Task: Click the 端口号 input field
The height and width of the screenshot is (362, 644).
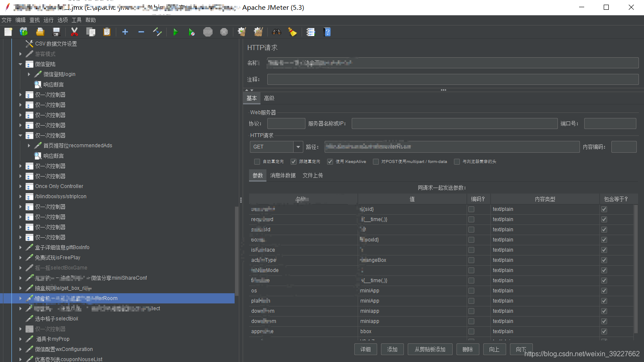Action: coord(610,123)
